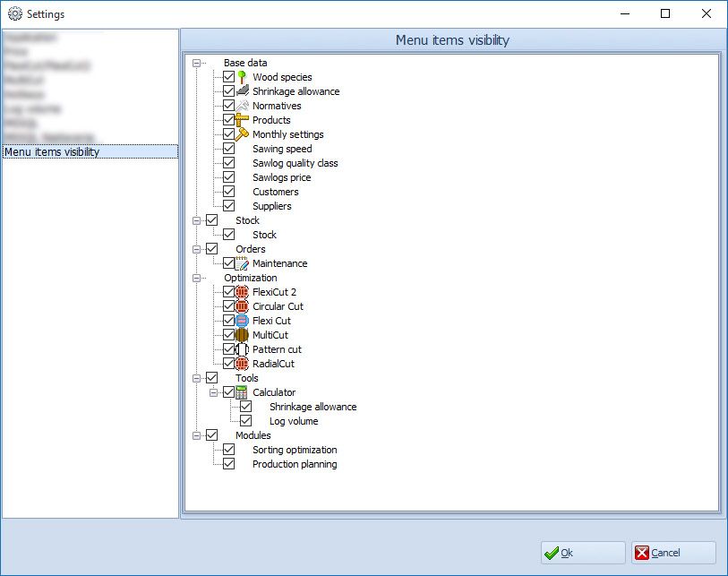The width and height of the screenshot is (728, 576).
Task: Uncheck the FlexiCut 2 checkbox
Action: click(228, 292)
